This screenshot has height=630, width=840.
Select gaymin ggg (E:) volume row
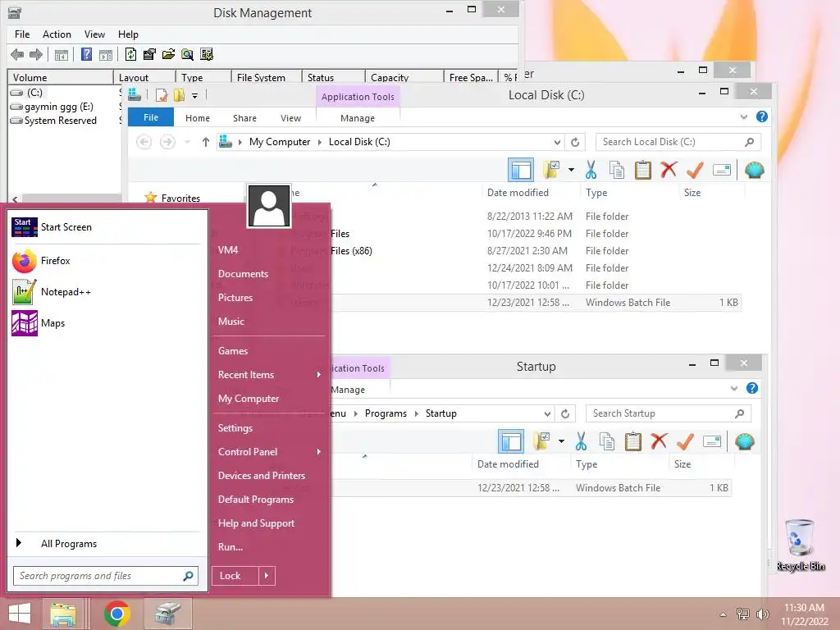59,107
